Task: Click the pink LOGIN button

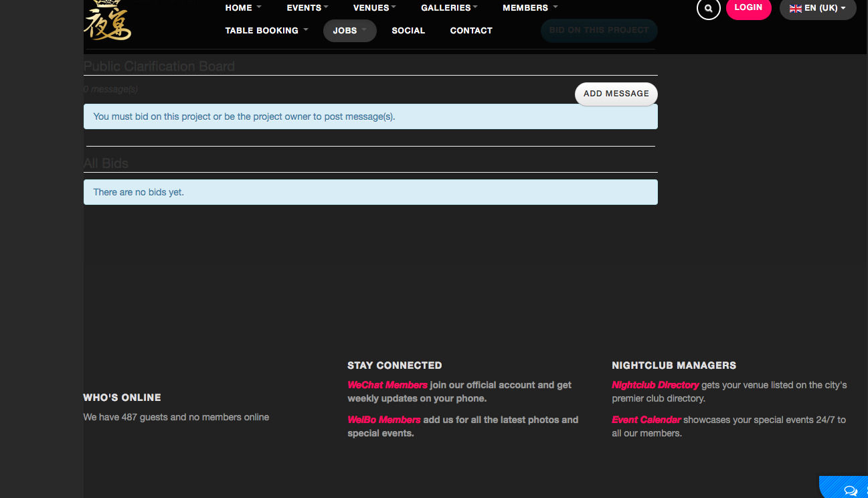Action: point(748,8)
